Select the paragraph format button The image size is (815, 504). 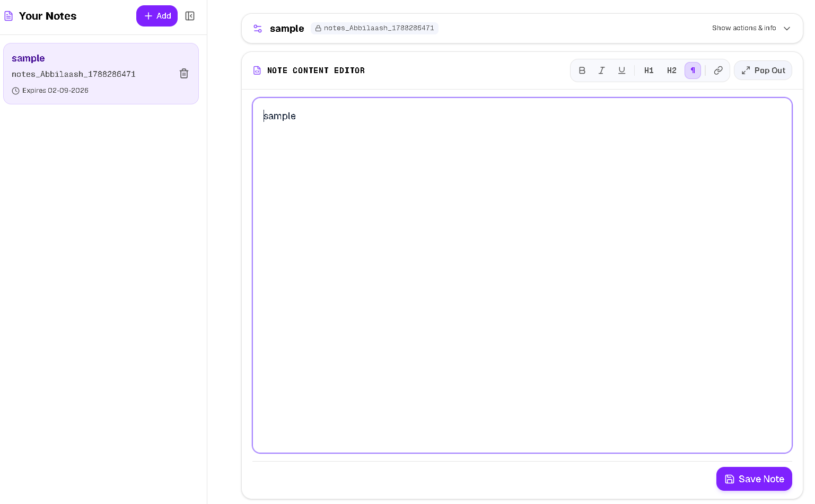(693, 70)
